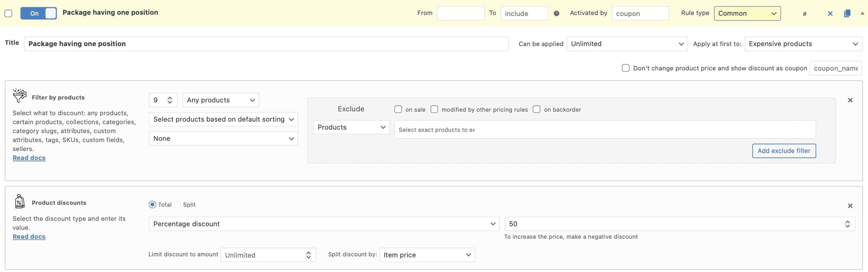Image resolution: width=868 pixels, height=272 pixels.
Task: Enable 'Don't change product price' checkbox
Action: pyautogui.click(x=626, y=68)
